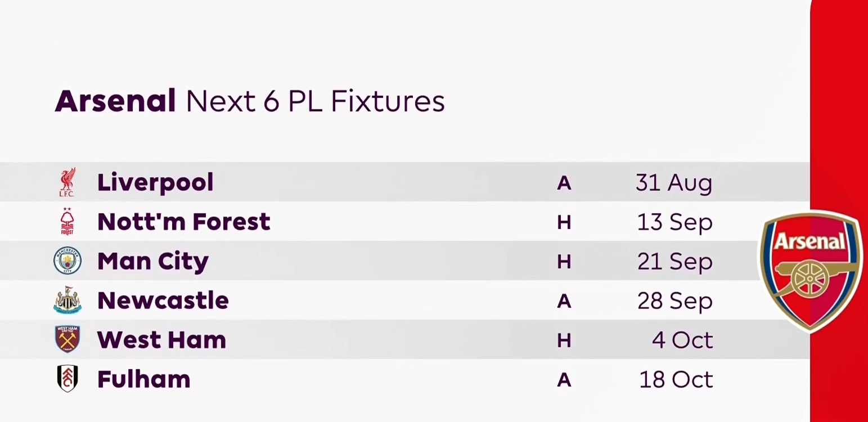Click the Arsenal Next 6 PL Fixtures heading
This screenshot has width=868, height=422.
[x=250, y=101]
